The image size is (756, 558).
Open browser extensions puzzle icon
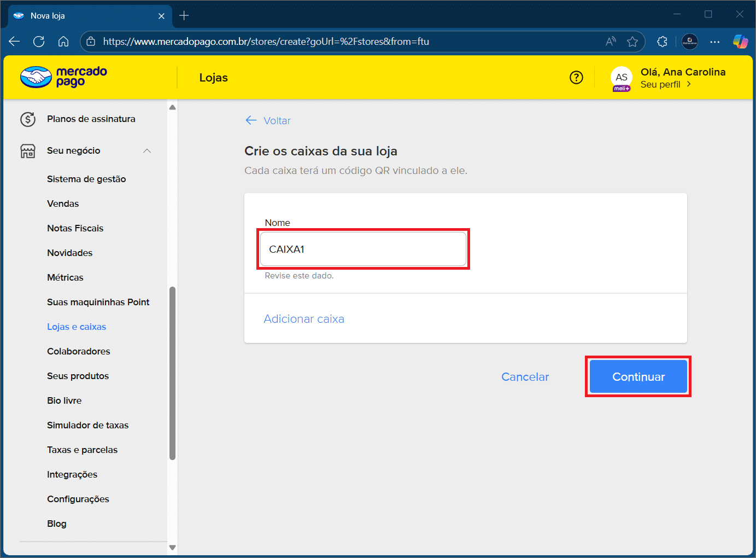pyautogui.click(x=662, y=42)
